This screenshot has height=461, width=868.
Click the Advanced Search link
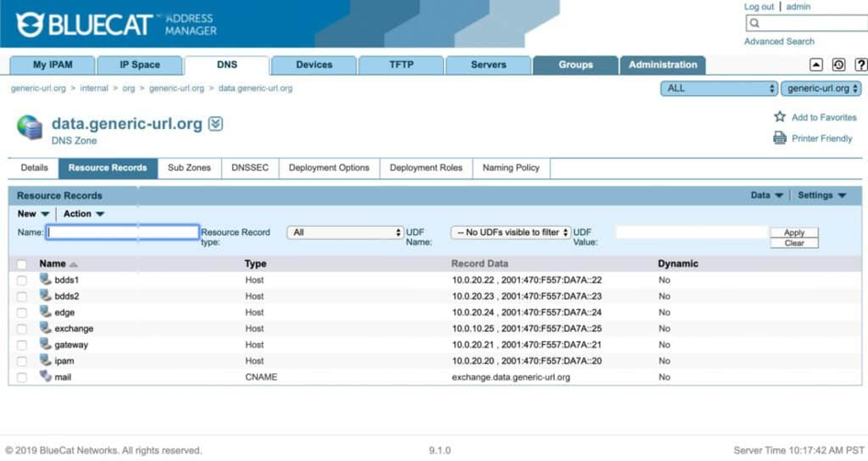779,41
